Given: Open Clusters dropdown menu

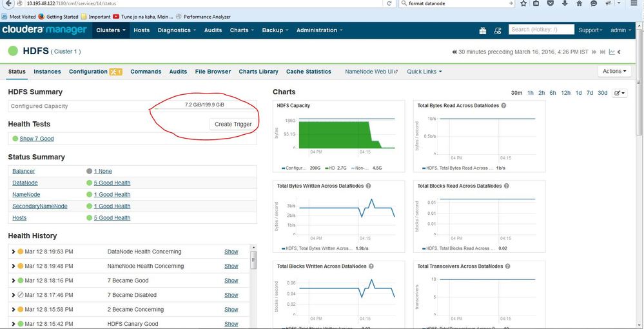Looking at the screenshot, I should 111,30.
